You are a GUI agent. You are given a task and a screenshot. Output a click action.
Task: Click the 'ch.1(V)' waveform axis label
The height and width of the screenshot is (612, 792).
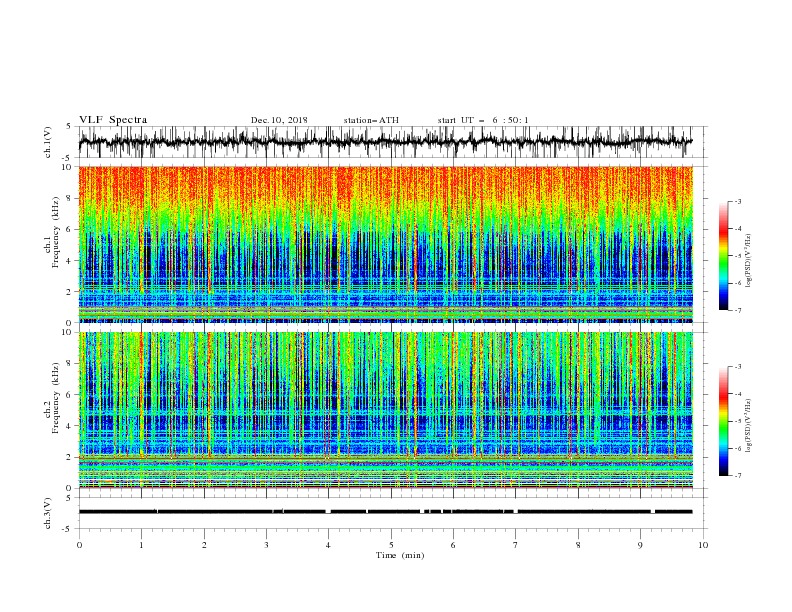click(48, 142)
